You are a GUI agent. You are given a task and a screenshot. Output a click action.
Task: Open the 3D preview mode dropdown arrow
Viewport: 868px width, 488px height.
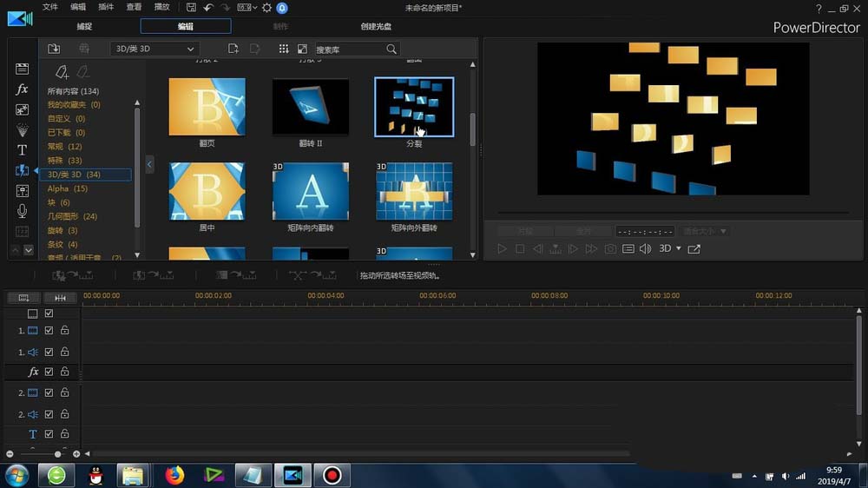679,248
